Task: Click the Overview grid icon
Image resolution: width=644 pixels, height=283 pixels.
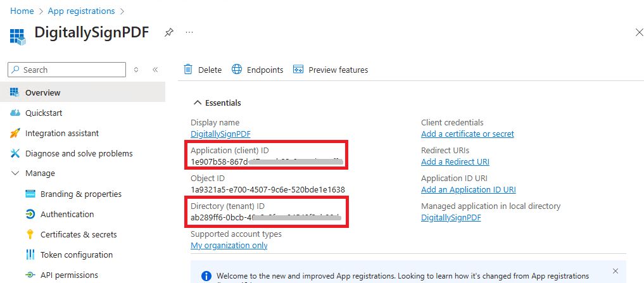Action: click(15, 92)
